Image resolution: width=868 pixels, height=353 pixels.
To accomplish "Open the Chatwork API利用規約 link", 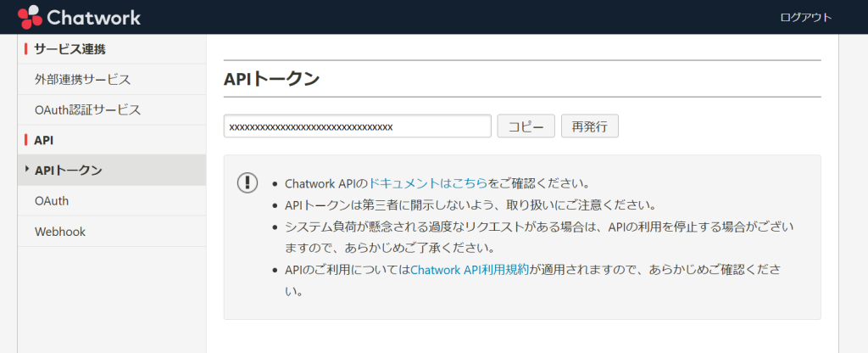I will click(x=470, y=269).
